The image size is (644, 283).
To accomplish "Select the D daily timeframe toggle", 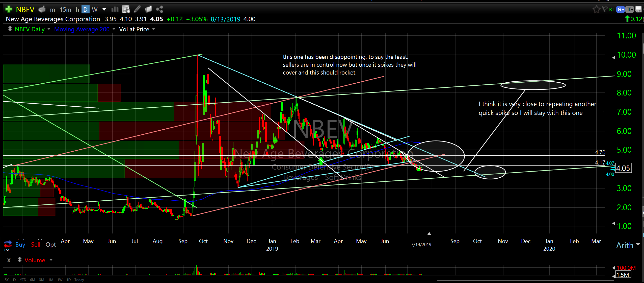I will pos(86,10).
